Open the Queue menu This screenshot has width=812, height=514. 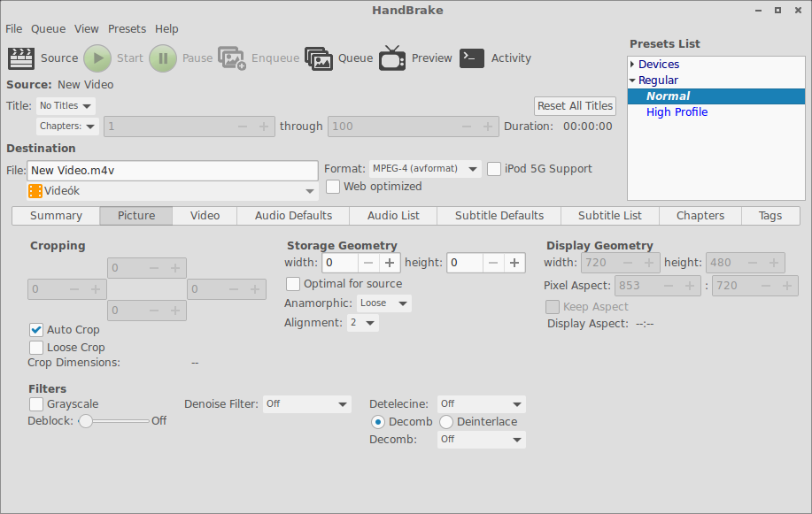(x=48, y=29)
